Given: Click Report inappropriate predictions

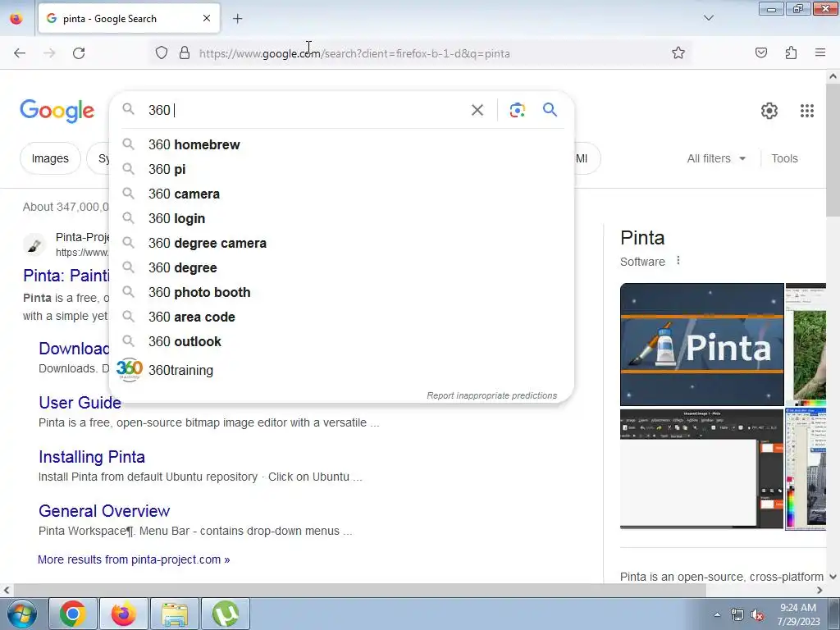Looking at the screenshot, I should (x=492, y=395).
